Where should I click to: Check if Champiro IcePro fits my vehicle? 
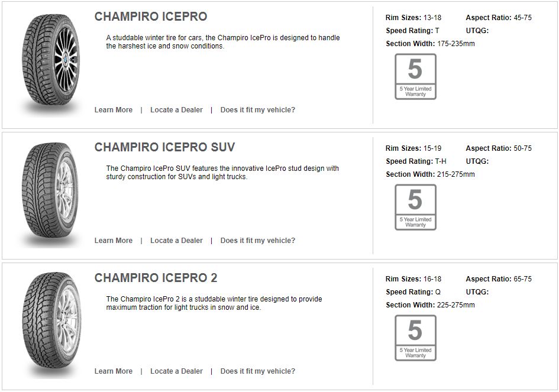pyautogui.click(x=257, y=110)
